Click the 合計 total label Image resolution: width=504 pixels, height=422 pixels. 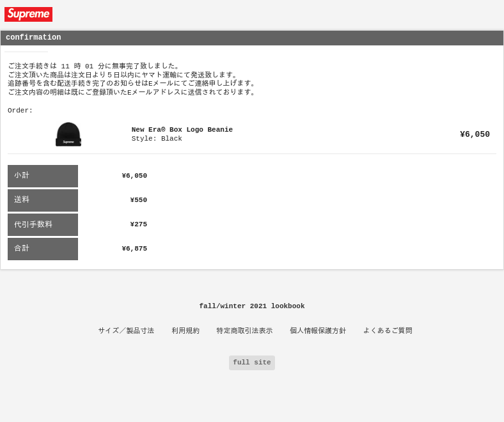43,249
